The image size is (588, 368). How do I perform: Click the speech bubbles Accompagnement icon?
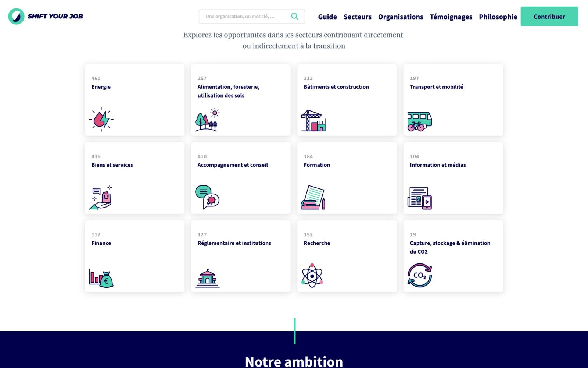coord(207,197)
